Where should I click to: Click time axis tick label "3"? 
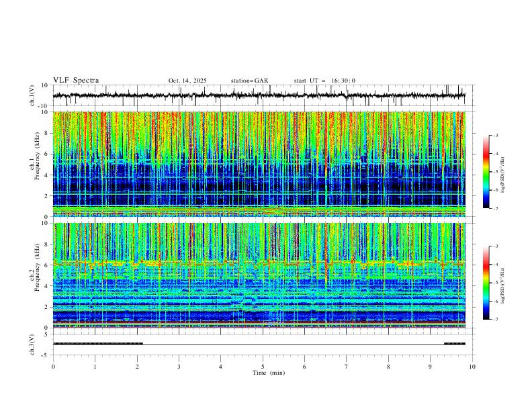coord(179,367)
